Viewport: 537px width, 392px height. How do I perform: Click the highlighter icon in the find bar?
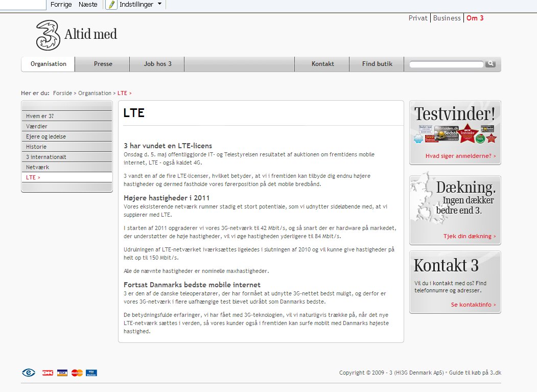pyautogui.click(x=112, y=5)
